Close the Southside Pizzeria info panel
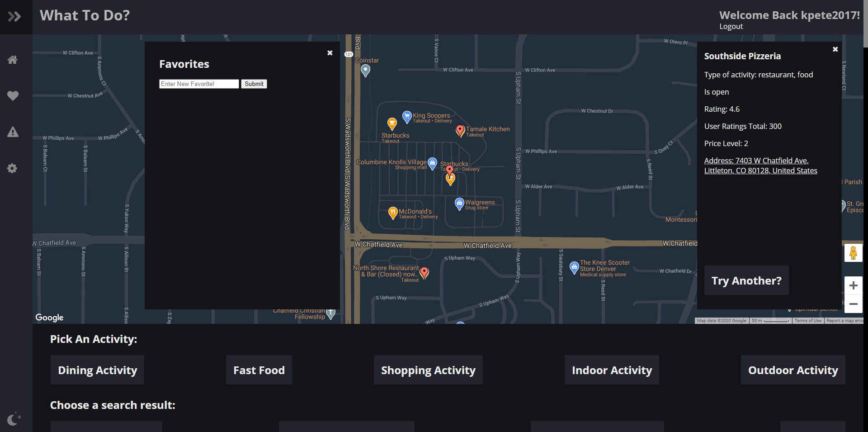Screen dimensions: 868x432 835,49
